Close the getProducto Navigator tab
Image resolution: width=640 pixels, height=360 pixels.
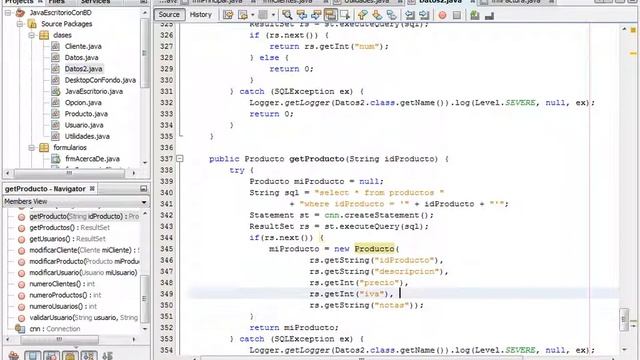92,189
